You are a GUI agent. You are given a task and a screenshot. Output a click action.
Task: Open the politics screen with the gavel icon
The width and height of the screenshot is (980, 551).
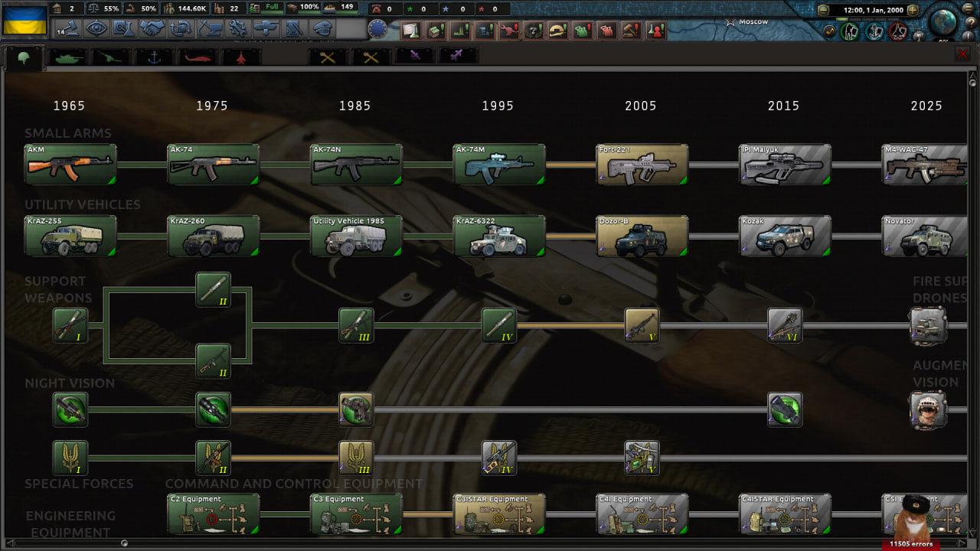69,29
